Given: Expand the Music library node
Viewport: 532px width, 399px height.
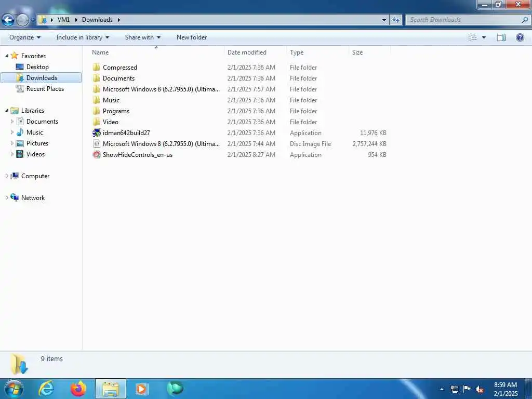Looking at the screenshot, I should pyautogui.click(x=12, y=132).
